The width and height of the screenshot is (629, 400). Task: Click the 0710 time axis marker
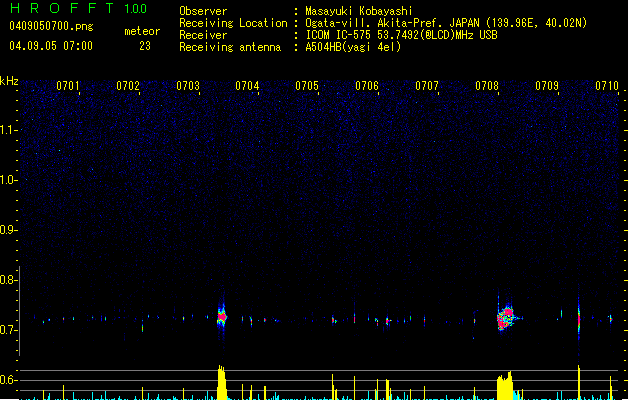[607, 86]
